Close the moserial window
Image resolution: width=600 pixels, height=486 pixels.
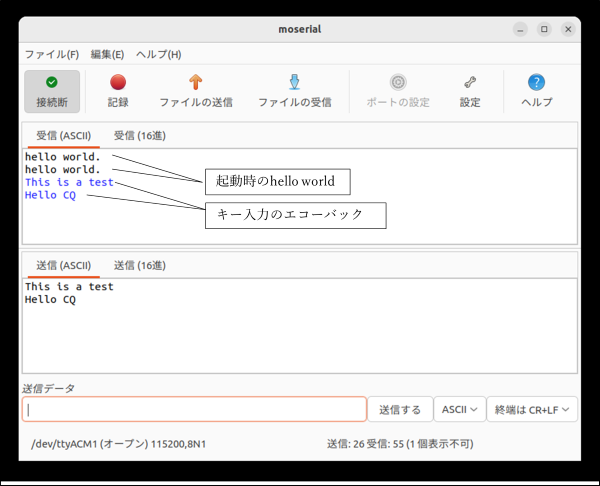pyautogui.click(x=567, y=29)
